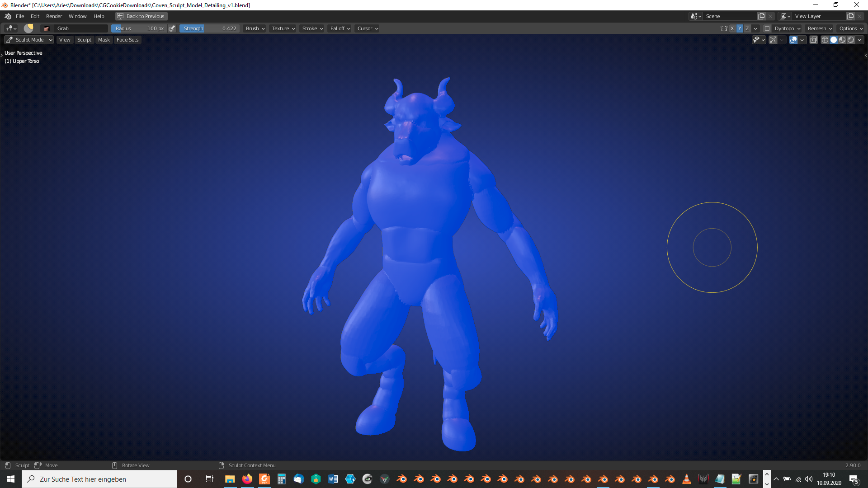Toggle viewport overlays button

pos(793,40)
